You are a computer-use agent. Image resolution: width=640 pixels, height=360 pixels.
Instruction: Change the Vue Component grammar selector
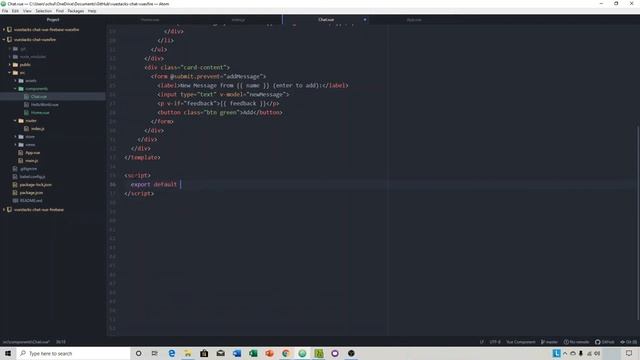click(520, 342)
